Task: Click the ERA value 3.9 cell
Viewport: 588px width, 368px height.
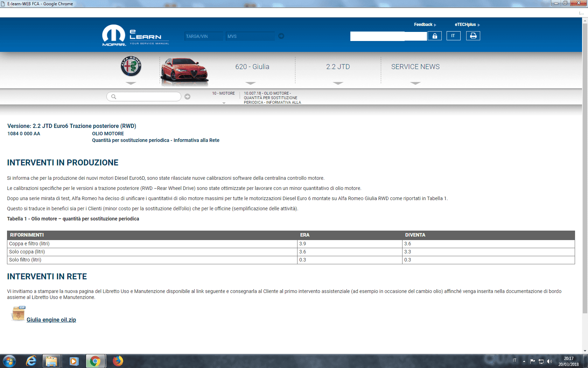Action: click(x=350, y=244)
